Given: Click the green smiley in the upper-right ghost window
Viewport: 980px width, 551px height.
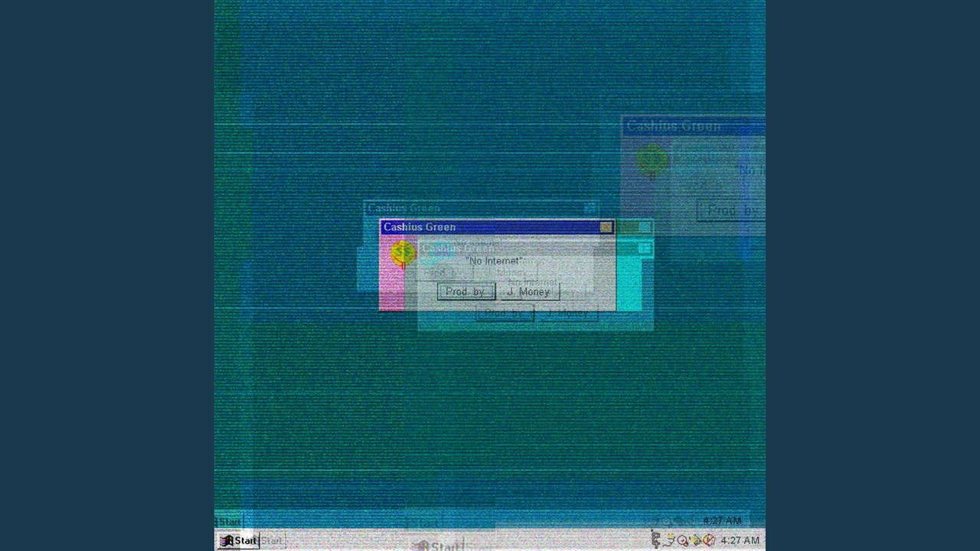Looking at the screenshot, I should point(652,160).
